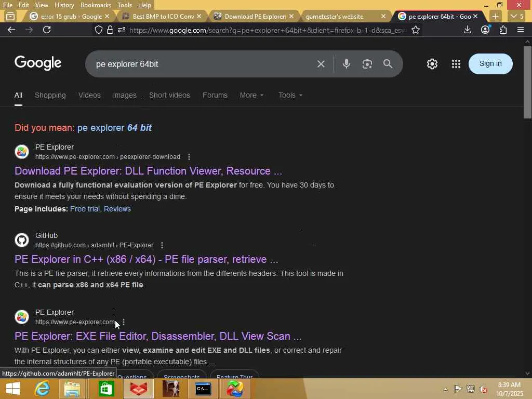Open File Explorer from taskbar
Screen dimensions: 532x399
[x=72, y=389]
